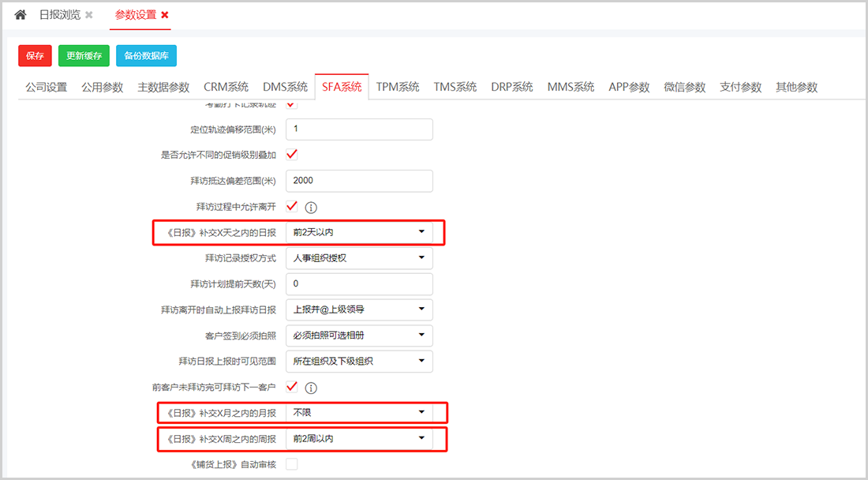The width and height of the screenshot is (868, 480).
Task: Click info icon beside 前客户未拜访完可拜访下一客户
Action: 311,388
